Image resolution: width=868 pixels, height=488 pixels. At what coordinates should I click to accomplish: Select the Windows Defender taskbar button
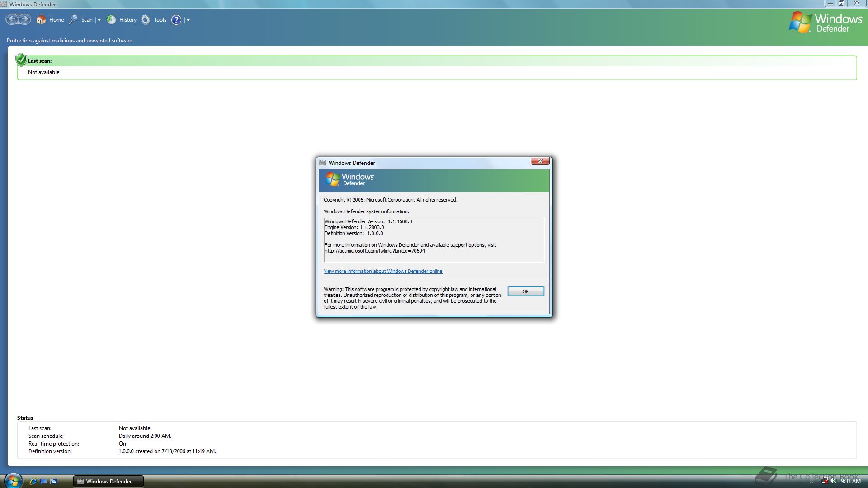108,481
